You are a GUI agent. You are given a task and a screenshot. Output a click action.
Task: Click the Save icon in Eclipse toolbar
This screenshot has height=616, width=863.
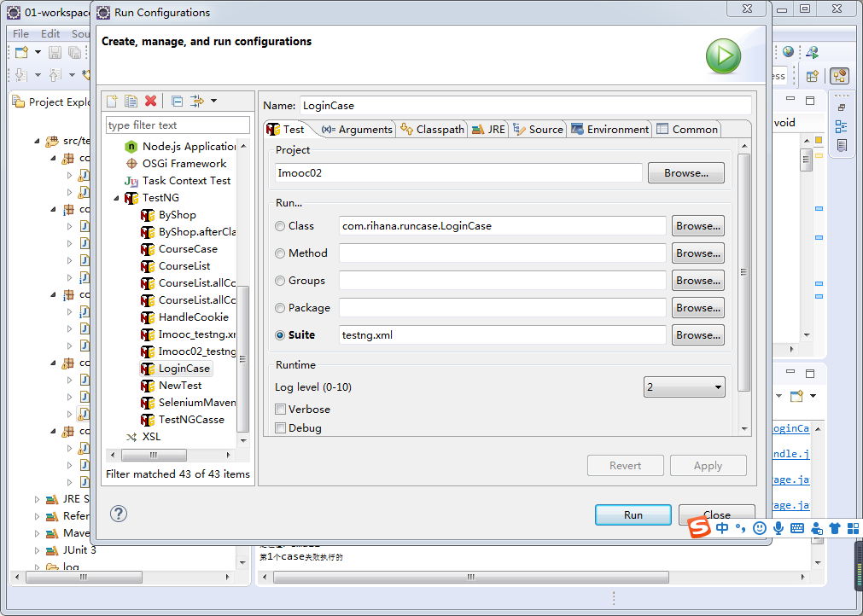pyautogui.click(x=55, y=52)
